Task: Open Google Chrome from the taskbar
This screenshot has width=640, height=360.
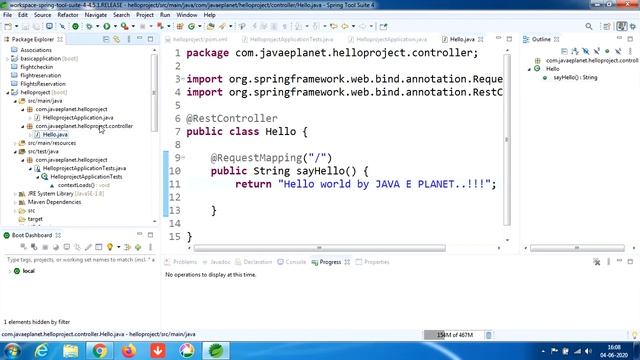Action: tap(99, 351)
